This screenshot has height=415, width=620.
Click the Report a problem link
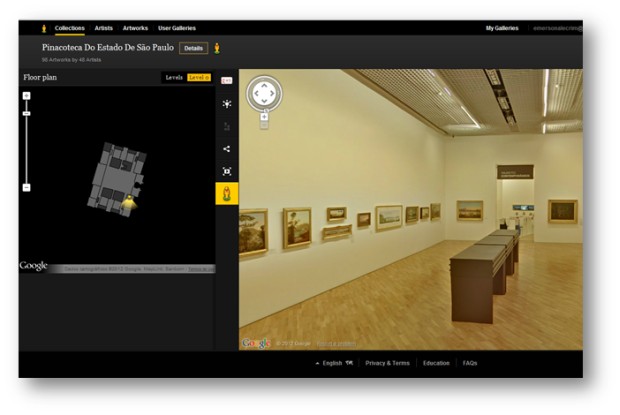tap(336, 344)
